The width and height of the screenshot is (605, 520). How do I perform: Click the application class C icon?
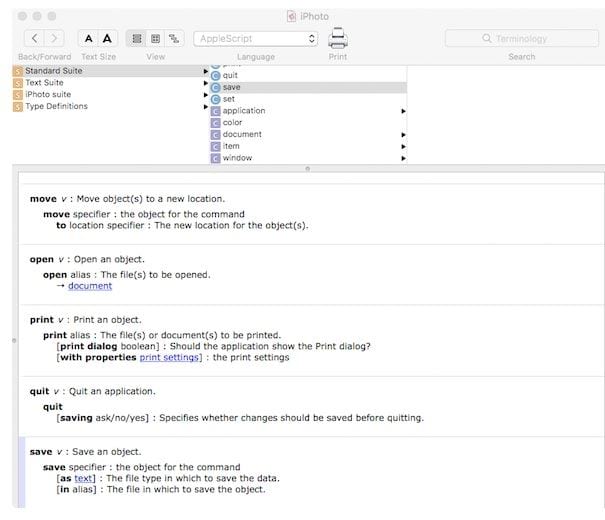(216, 111)
